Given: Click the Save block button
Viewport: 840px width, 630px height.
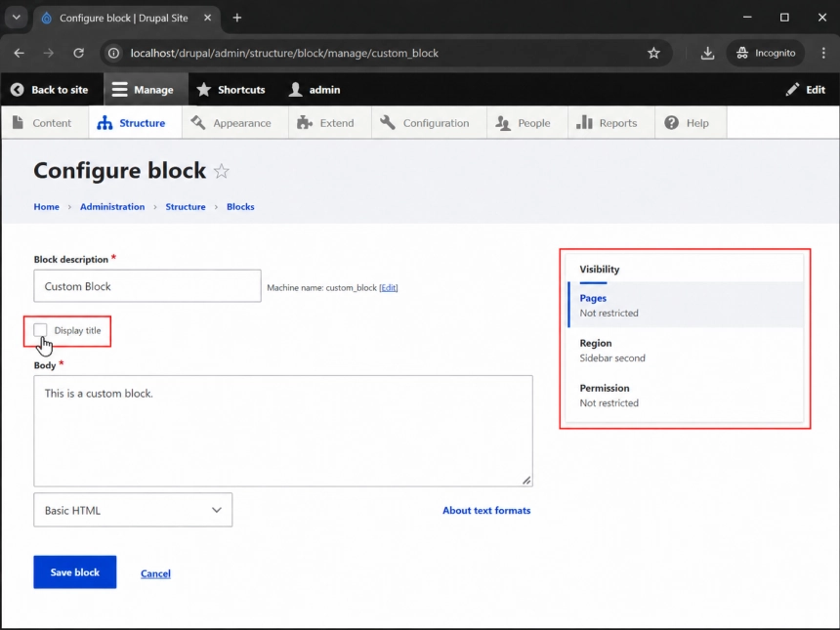Looking at the screenshot, I should [x=75, y=572].
